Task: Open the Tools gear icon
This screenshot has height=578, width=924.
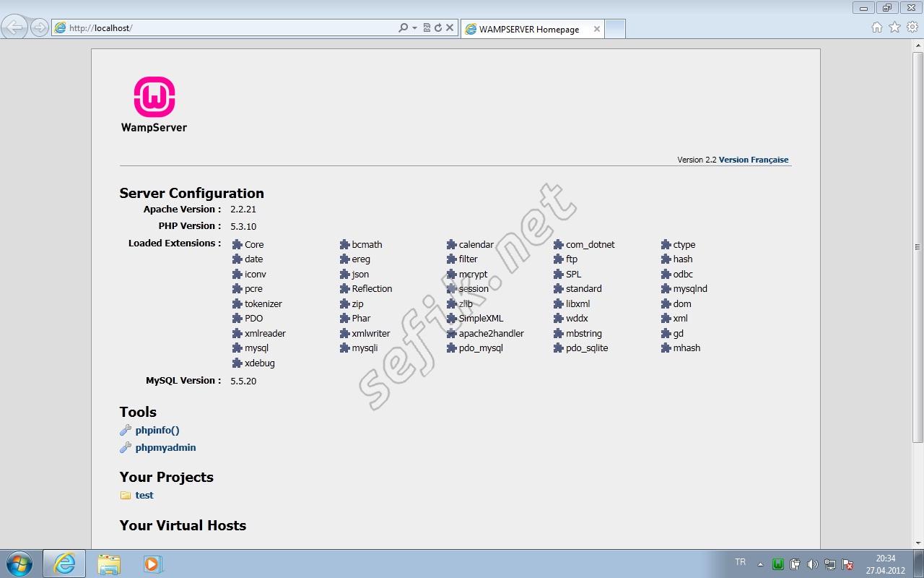Action: (912, 27)
